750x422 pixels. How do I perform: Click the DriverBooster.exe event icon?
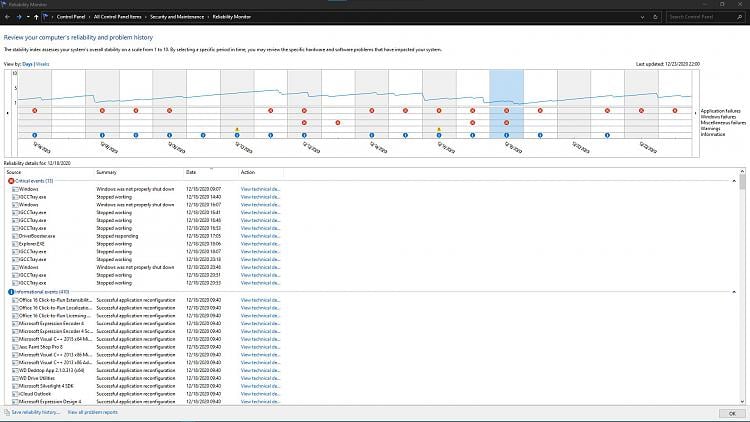coord(15,235)
